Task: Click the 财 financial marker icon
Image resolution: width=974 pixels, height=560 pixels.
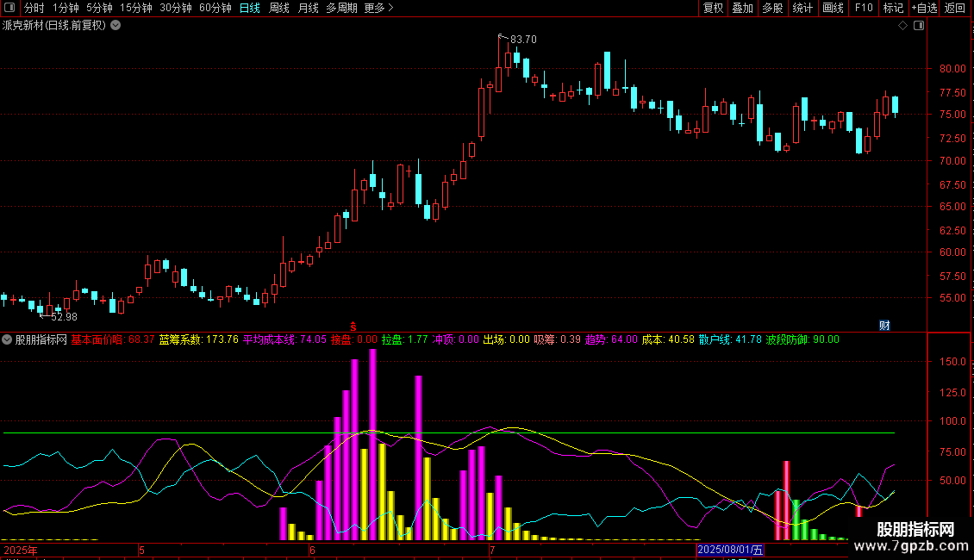Action: coord(884,326)
